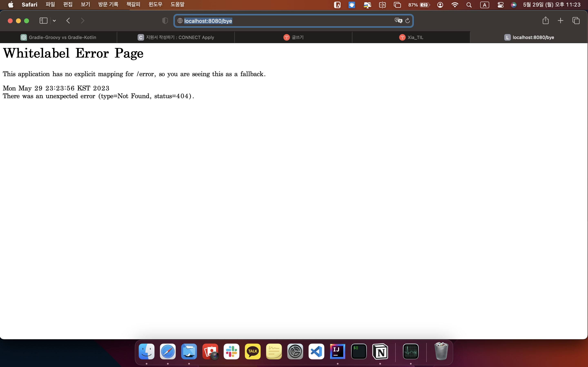This screenshot has height=367, width=588.
Task: Click the page reload icon
Action: pos(408,21)
